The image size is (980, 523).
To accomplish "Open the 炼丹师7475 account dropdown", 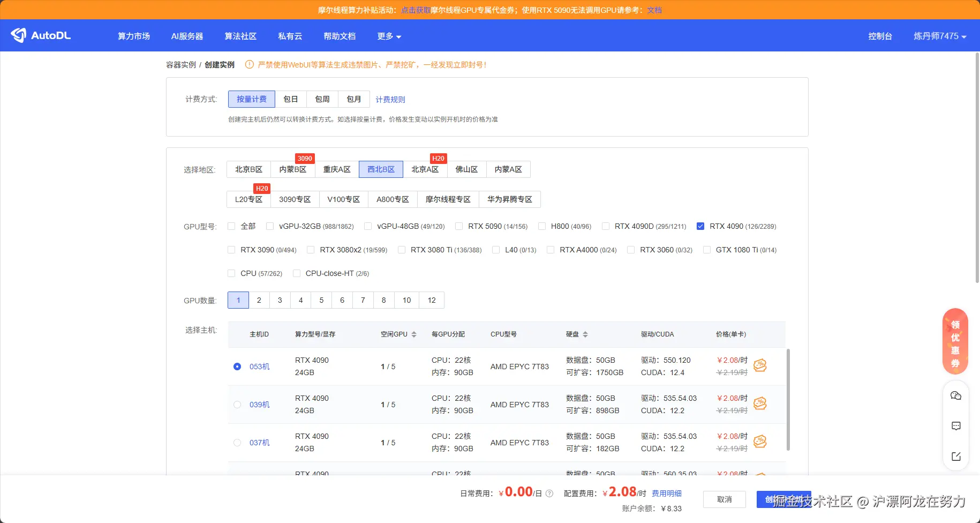I will pyautogui.click(x=940, y=36).
